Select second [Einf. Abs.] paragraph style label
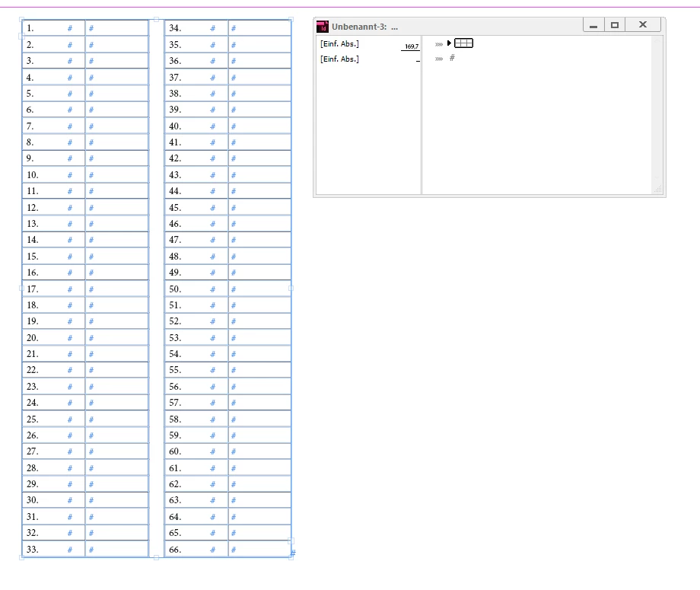 (339, 59)
